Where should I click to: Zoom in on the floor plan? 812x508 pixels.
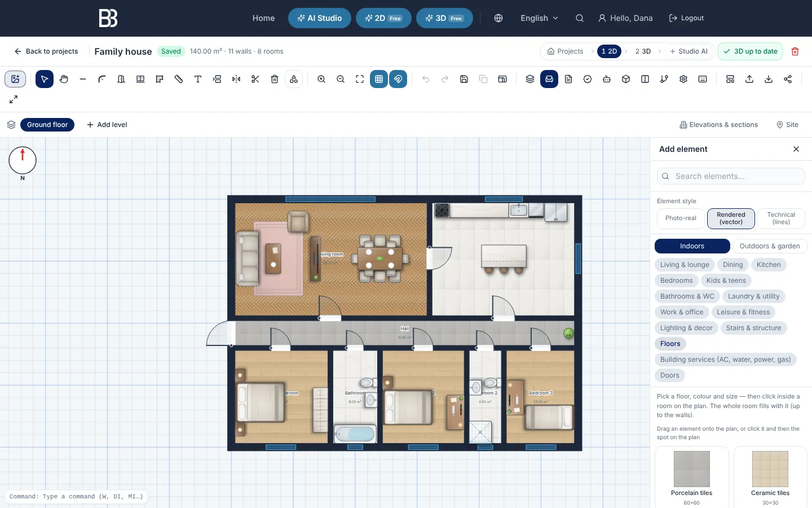321,79
